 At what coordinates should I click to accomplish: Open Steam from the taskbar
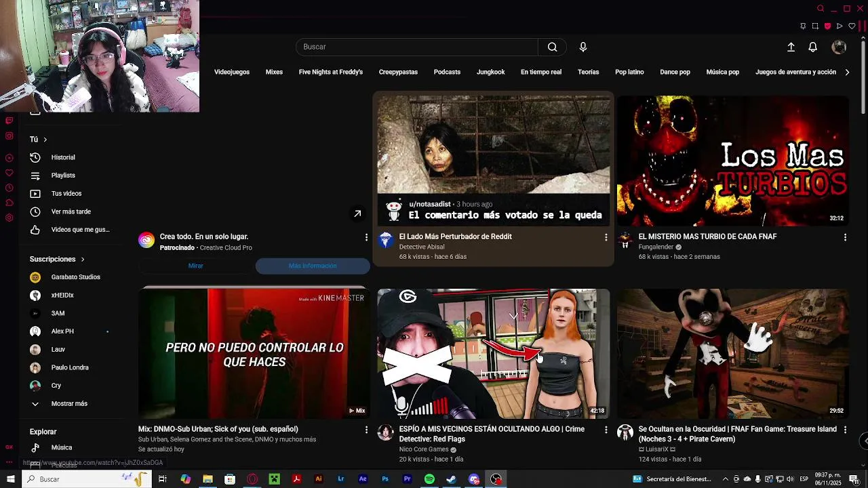[452, 479]
